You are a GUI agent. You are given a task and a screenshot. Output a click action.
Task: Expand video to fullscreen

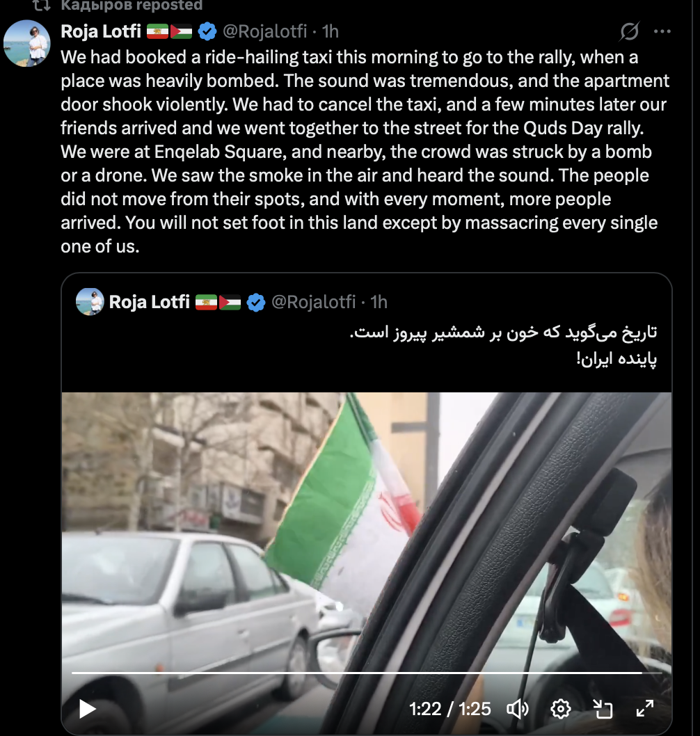coord(645,708)
